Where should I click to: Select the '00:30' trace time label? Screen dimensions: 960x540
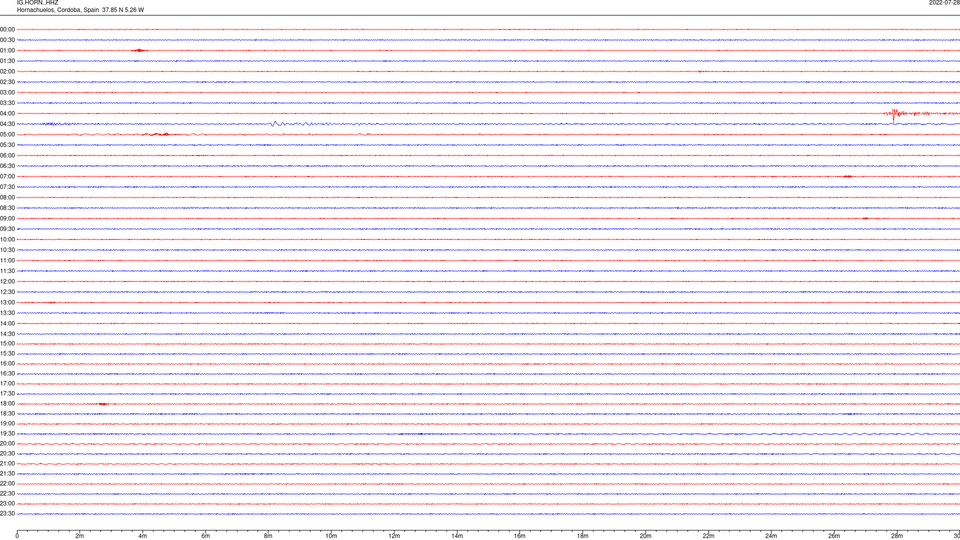coord(7,40)
